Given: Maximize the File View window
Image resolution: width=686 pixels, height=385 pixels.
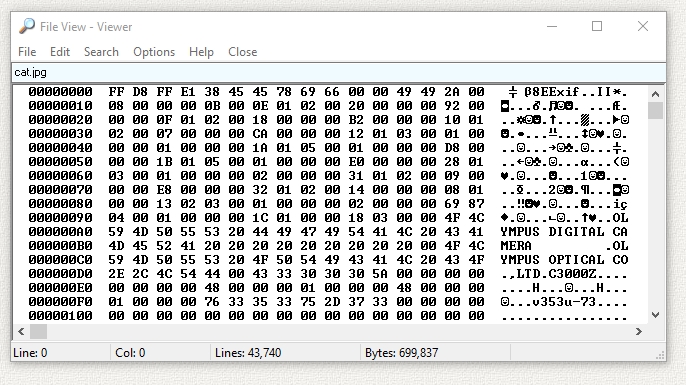Looking at the screenshot, I should point(597,26).
